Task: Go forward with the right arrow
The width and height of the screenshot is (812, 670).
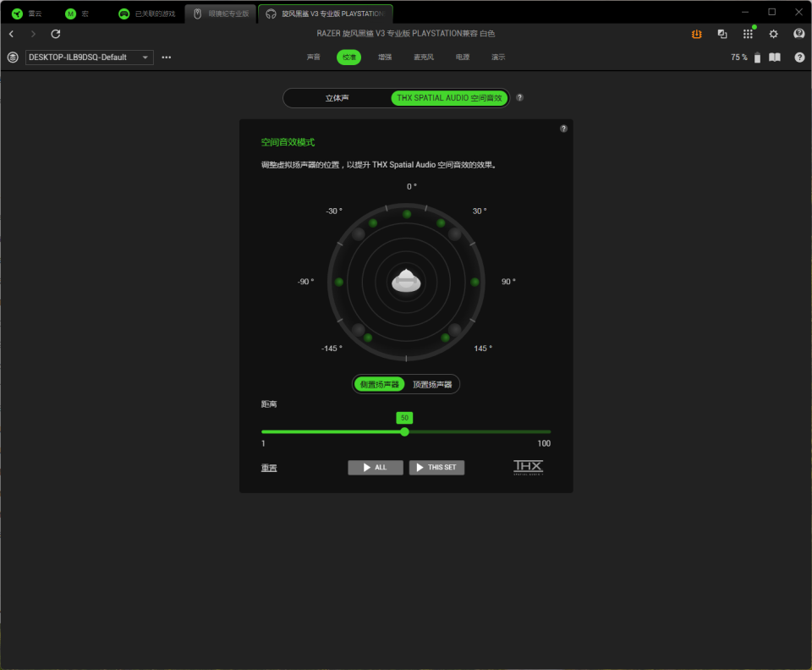Action: coord(33,34)
